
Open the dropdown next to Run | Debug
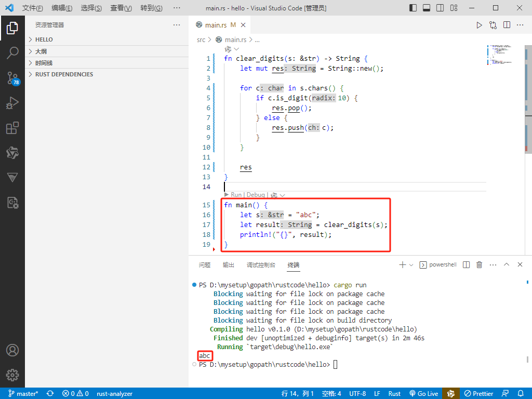[x=282, y=195]
